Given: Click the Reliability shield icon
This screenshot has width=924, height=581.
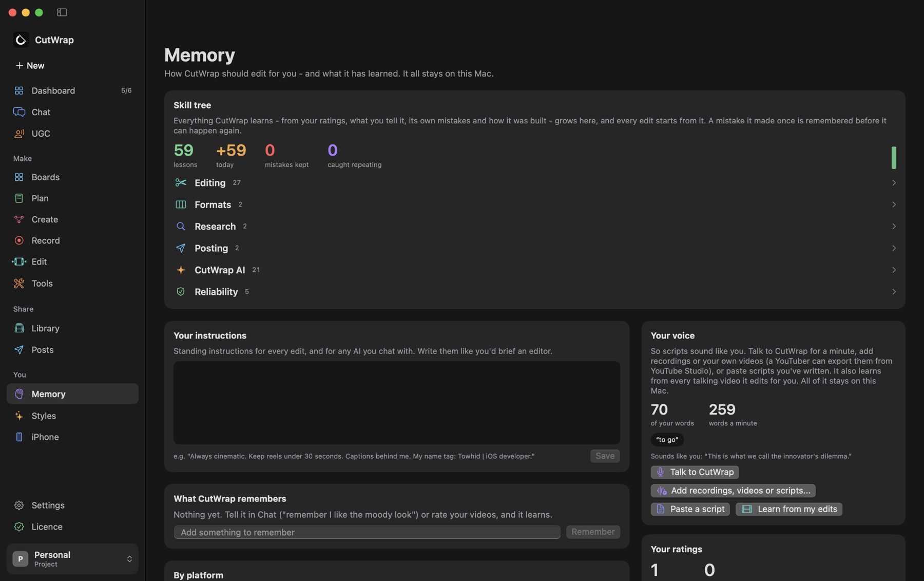Looking at the screenshot, I should (181, 292).
